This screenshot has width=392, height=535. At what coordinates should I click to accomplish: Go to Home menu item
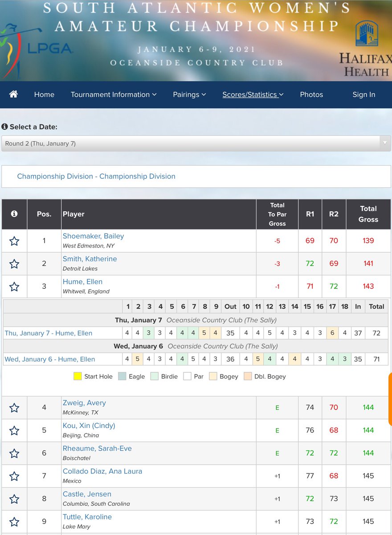pos(44,95)
